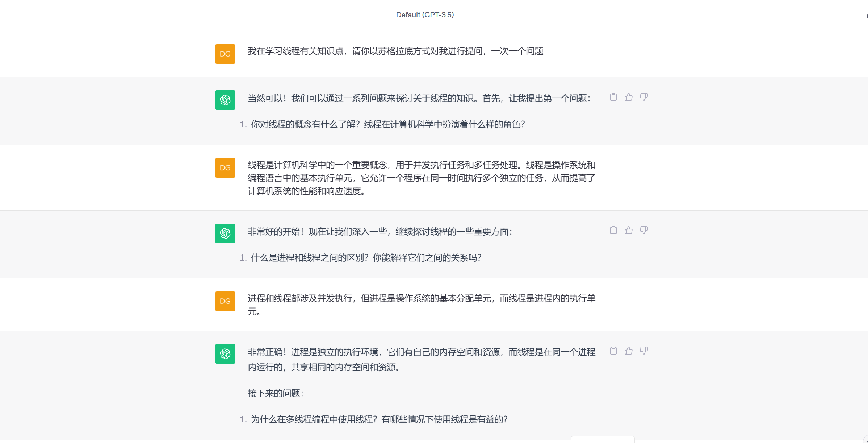The width and height of the screenshot is (868, 443).
Task: Thumbs up the first ChatGPT reply
Action: (x=628, y=97)
